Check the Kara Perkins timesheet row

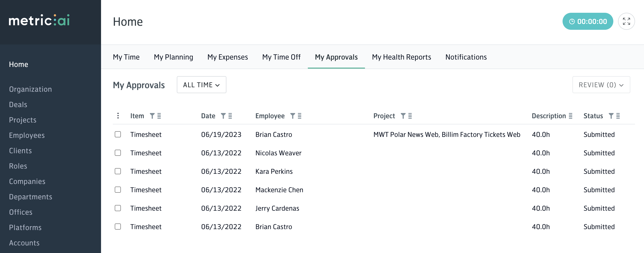(x=118, y=171)
